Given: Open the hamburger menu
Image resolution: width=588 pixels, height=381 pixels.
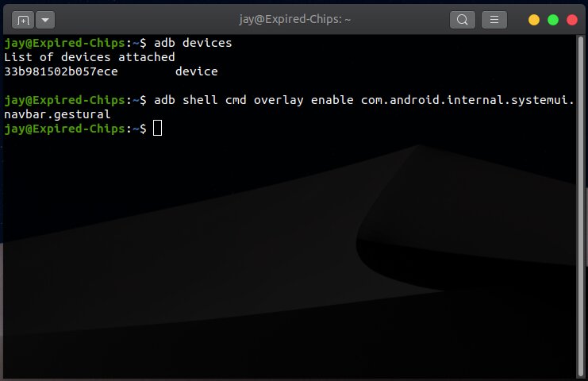Looking at the screenshot, I should (x=494, y=20).
